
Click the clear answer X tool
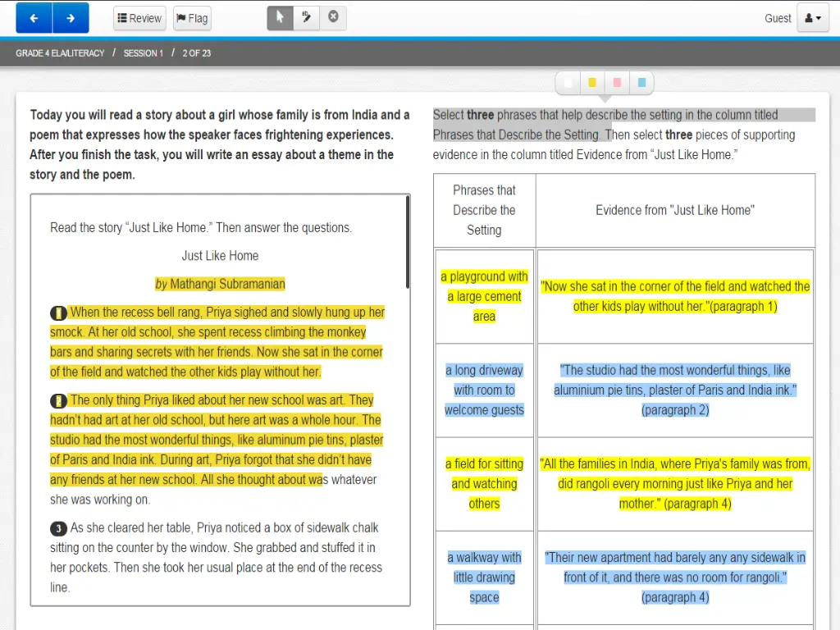[333, 18]
